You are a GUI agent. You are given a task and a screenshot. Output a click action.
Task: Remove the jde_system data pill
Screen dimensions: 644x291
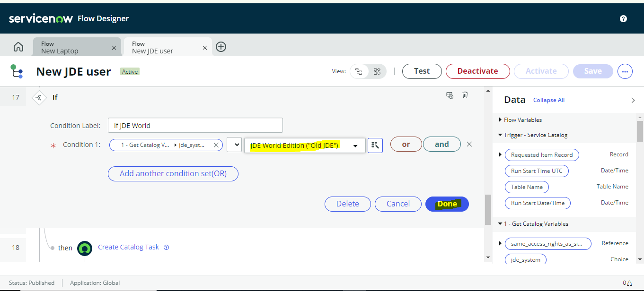[216, 145]
